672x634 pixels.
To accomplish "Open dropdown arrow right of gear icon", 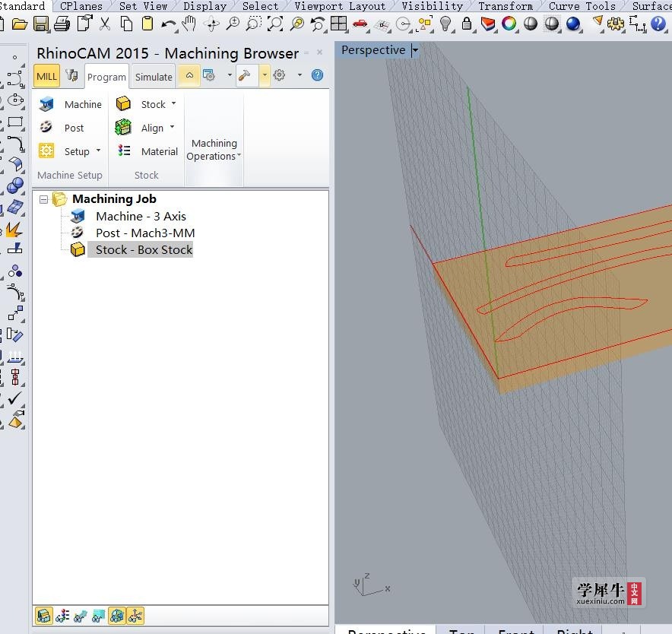I will (300, 75).
